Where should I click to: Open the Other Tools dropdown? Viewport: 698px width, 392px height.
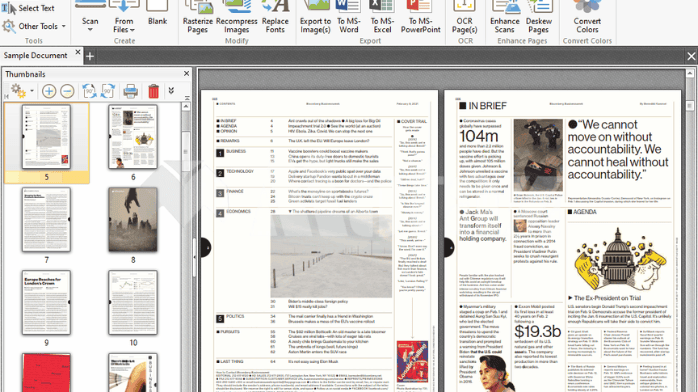pyautogui.click(x=35, y=26)
